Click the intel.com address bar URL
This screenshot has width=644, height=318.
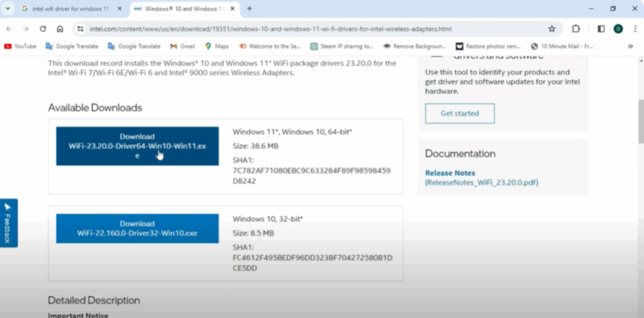coord(270,29)
